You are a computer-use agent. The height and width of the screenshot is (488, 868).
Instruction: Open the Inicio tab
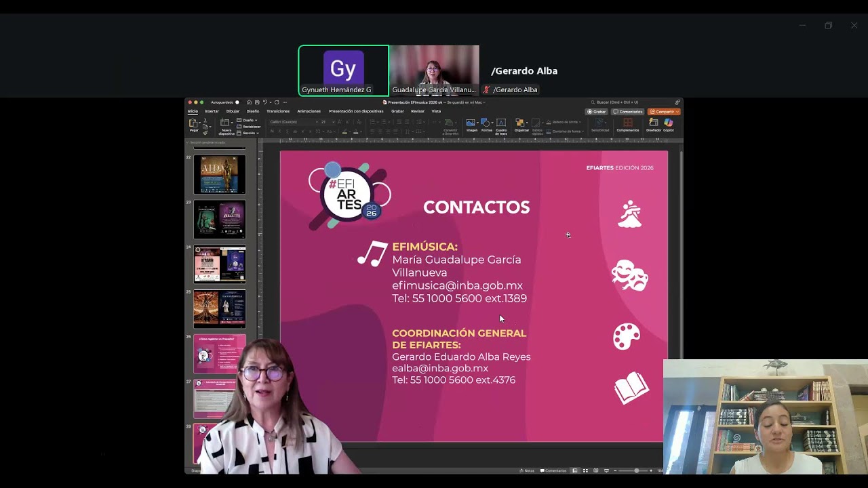[x=193, y=111]
